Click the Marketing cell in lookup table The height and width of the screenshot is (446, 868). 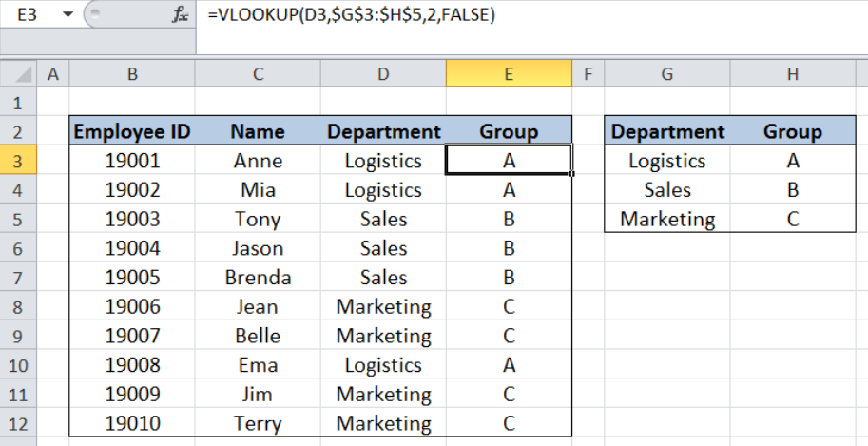[x=667, y=219]
